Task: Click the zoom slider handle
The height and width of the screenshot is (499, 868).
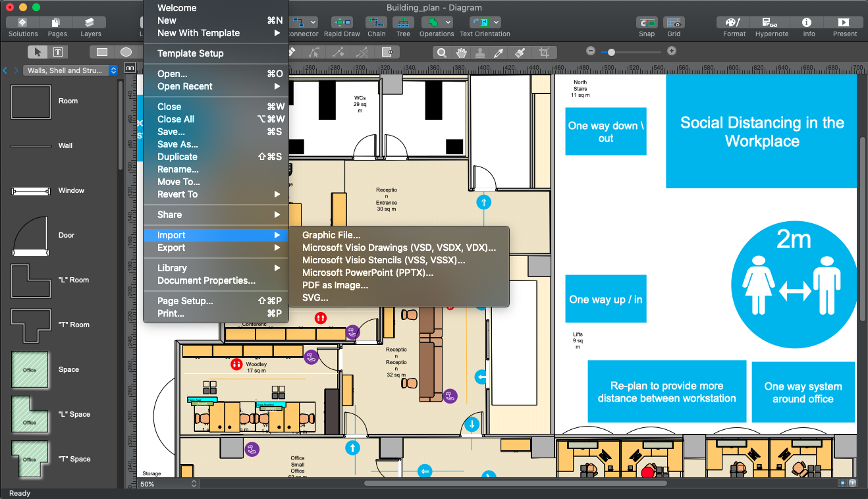Action: pyautogui.click(x=611, y=51)
